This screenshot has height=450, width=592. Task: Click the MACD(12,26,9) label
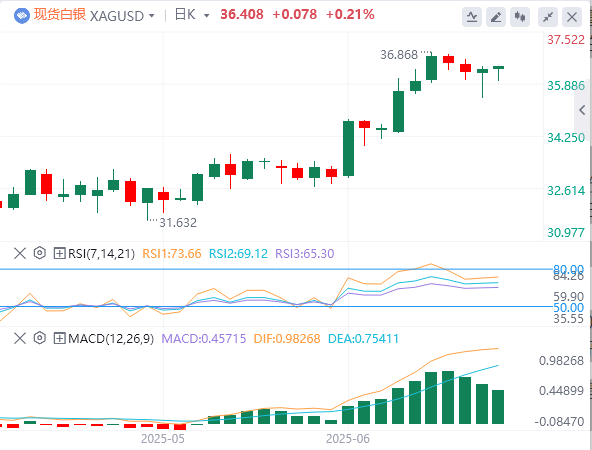pyautogui.click(x=111, y=339)
